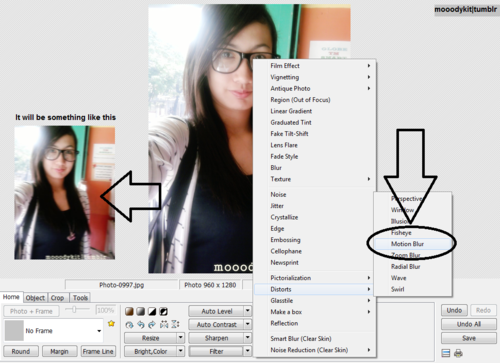Click the yellow star favorite frame icon
Viewport: 500px width, 363px height.
(111, 323)
